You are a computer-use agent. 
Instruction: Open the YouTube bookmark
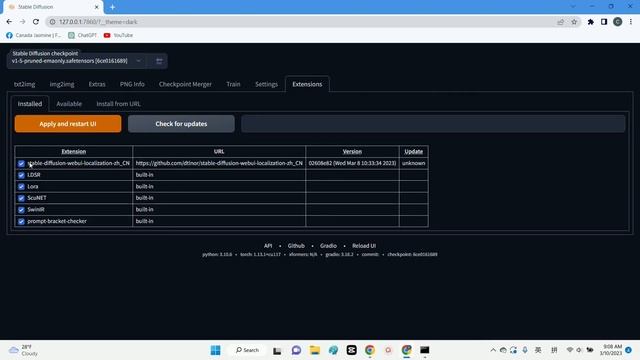(x=118, y=35)
